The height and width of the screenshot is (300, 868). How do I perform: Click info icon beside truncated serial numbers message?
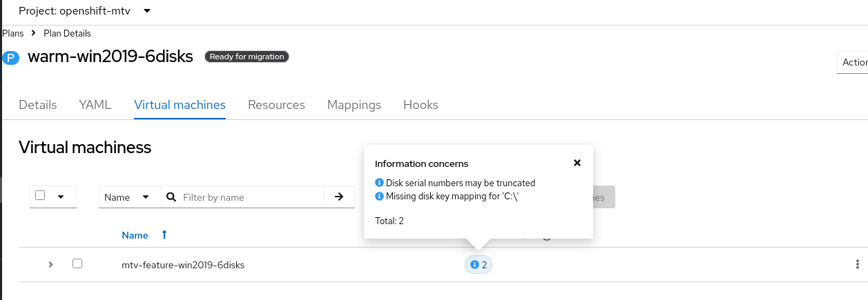pyautogui.click(x=379, y=183)
